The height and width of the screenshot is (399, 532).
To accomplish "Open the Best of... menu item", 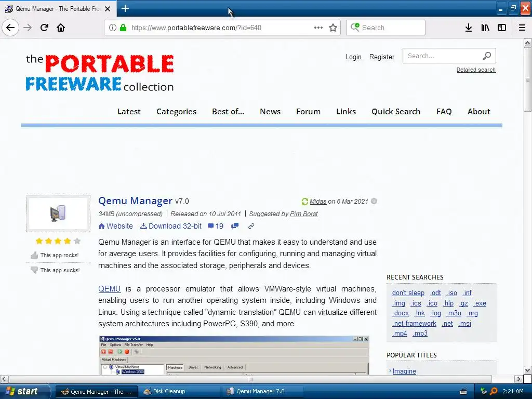I will click(228, 112).
